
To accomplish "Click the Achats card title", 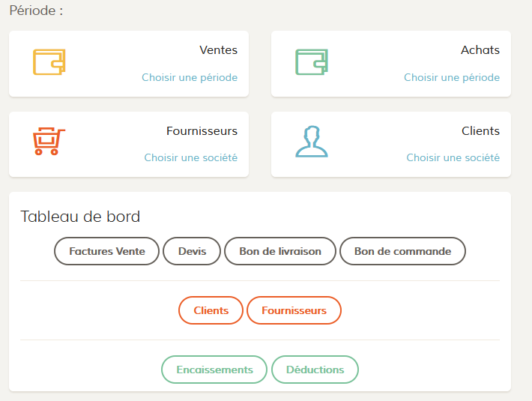I will pos(480,50).
